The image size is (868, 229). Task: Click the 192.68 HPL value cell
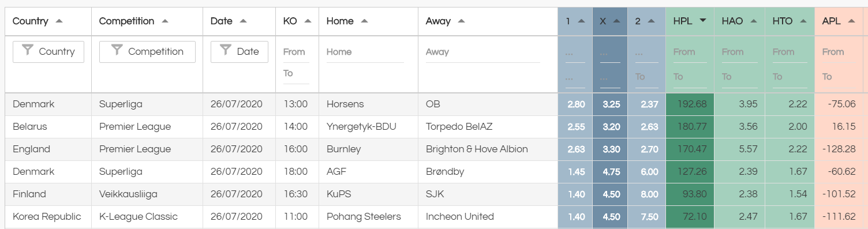pyautogui.click(x=690, y=104)
